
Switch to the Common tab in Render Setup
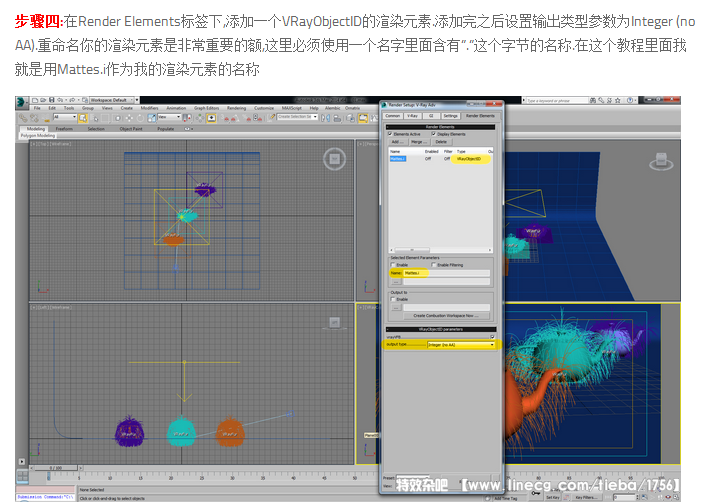coord(393,116)
